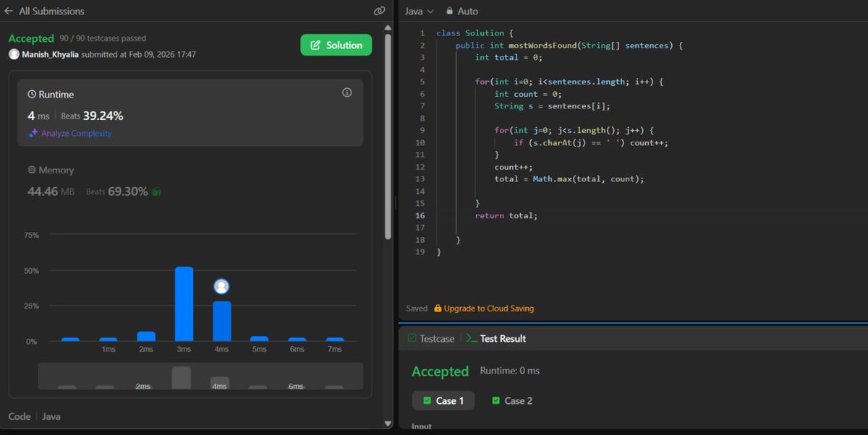Screen dimensions: 868x435
Task: Click Analyze Complexity sparkle icon
Action: pyautogui.click(x=33, y=133)
